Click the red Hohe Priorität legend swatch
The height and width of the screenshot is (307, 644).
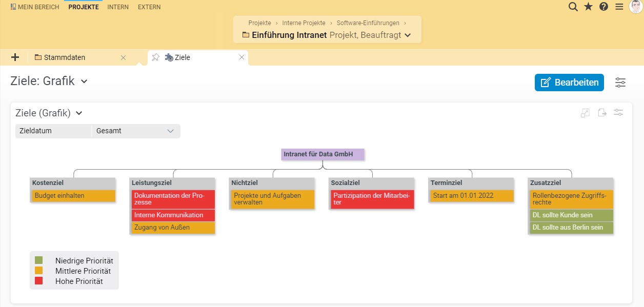(38, 281)
